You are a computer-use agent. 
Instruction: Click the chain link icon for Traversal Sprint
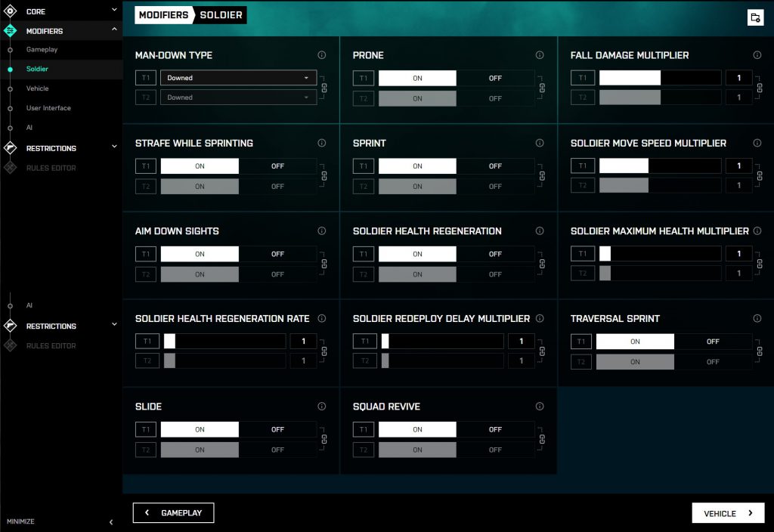tap(759, 351)
